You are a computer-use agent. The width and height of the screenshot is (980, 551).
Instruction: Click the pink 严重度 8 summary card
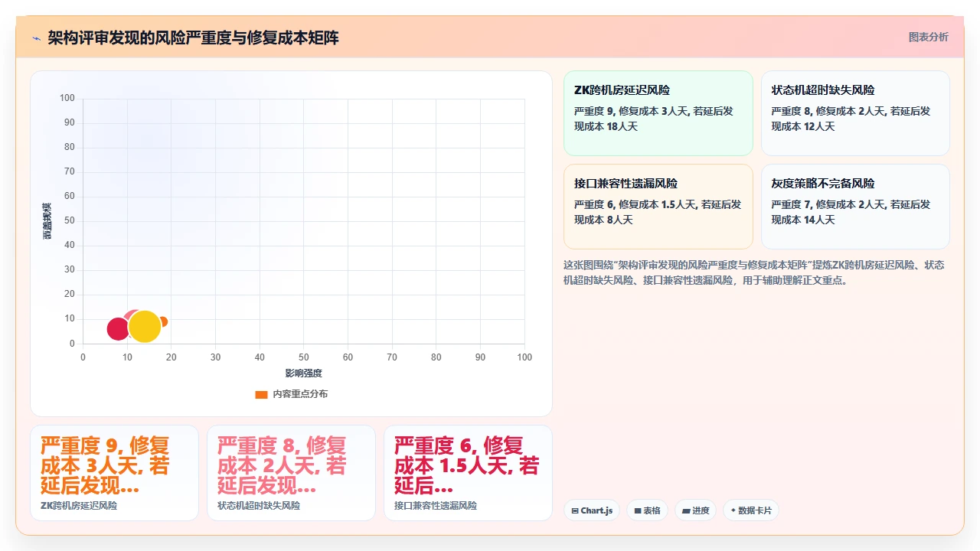pos(291,473)
